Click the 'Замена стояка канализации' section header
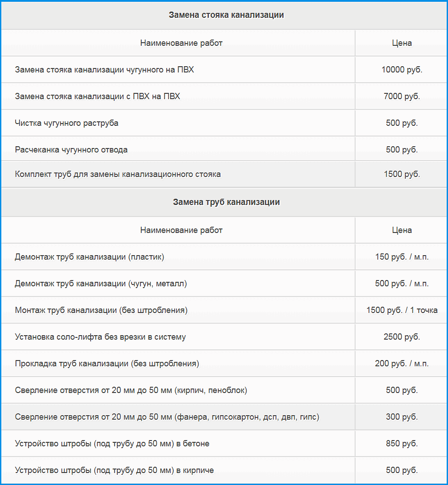This screenshot has height=485, width=448. click(x=226, y=15)
